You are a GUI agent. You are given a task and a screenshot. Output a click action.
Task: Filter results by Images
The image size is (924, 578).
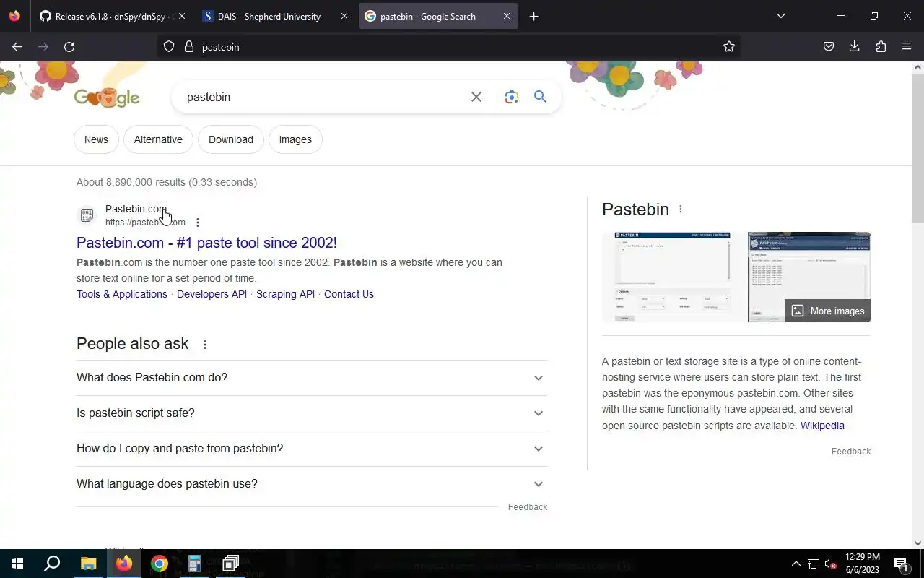295,139
